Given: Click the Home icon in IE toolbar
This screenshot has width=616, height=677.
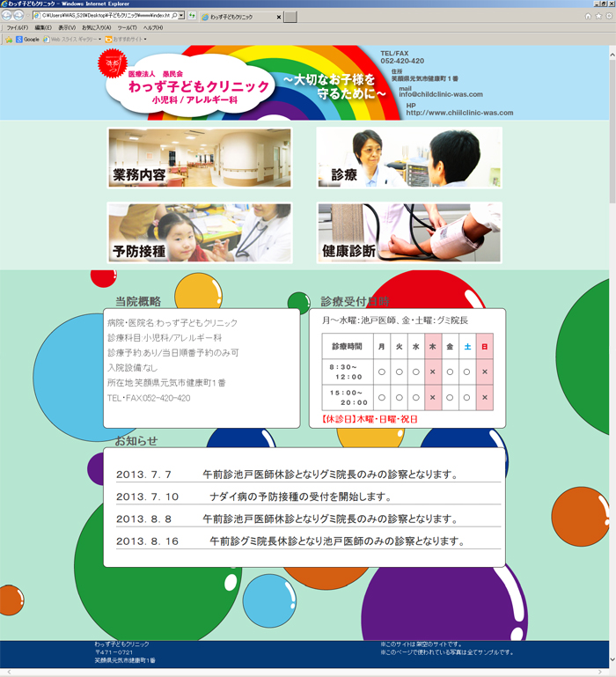Looking at the screenshot, I should pos(588,16).
